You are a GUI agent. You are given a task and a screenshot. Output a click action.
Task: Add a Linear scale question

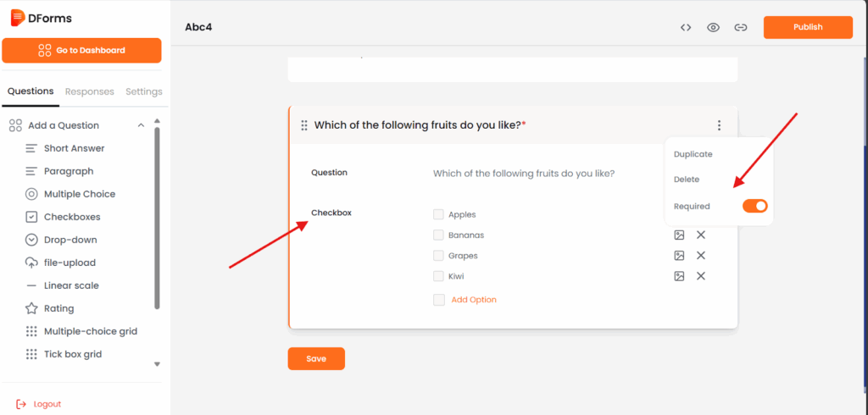pos(71,285)
